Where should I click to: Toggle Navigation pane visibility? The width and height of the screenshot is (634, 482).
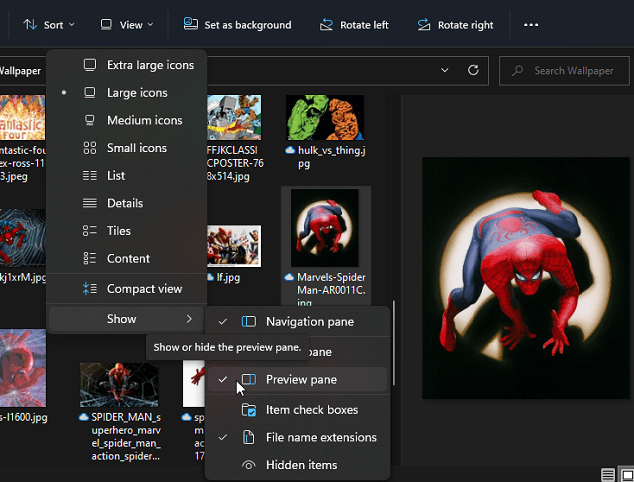click(x=298, y=322)
